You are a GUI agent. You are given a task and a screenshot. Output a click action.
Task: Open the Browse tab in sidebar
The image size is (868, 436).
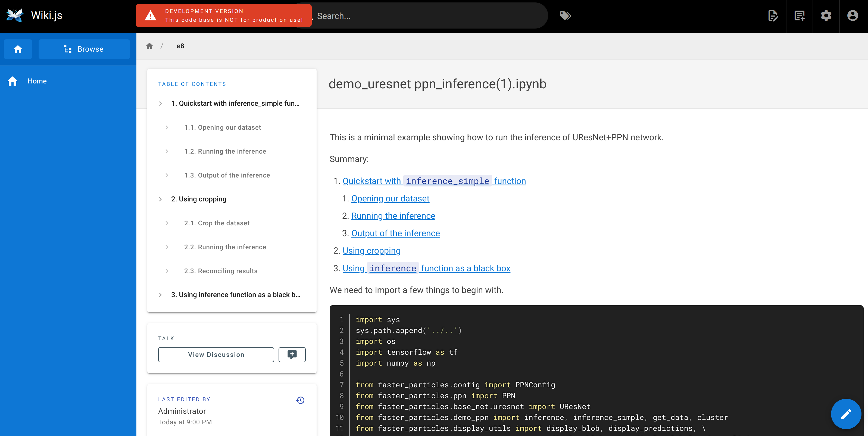[x=84, y=49]
